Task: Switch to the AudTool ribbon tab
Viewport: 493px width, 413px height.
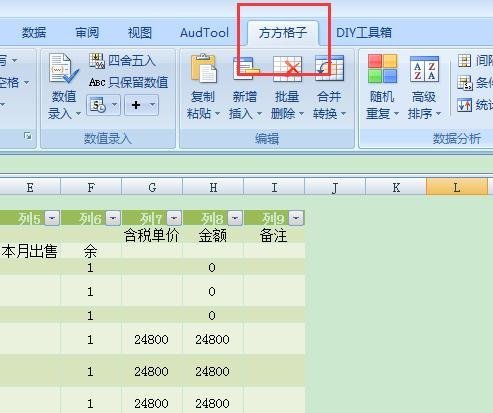Action: [x=204, y=33]
